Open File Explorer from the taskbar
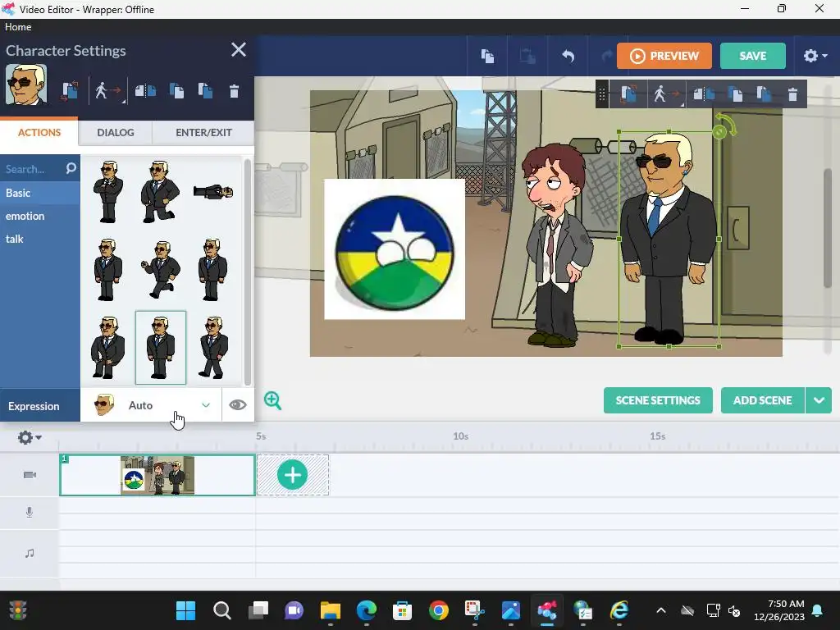This screenshot has width=840, height=630. click(330, 610)
